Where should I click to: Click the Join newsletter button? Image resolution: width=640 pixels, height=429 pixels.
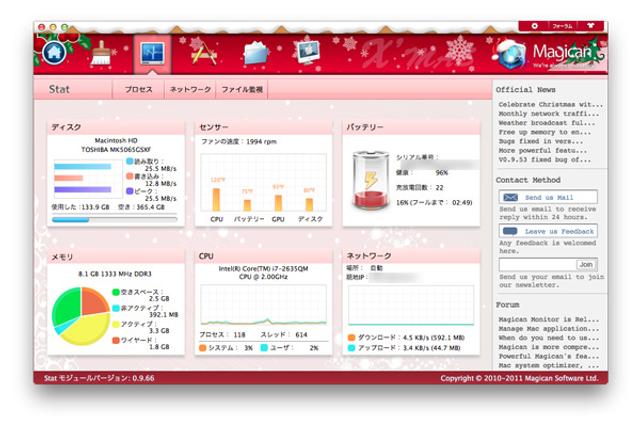coord(586,264)
